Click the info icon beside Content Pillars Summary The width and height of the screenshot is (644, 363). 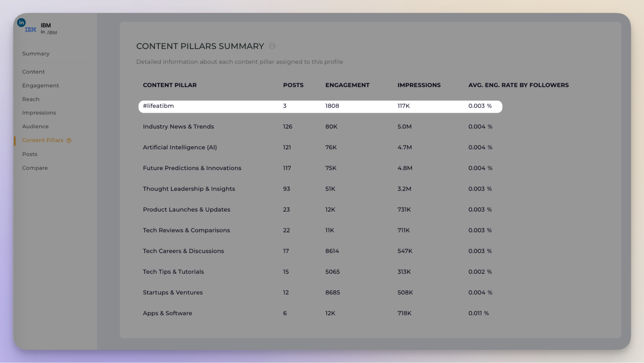272,46
